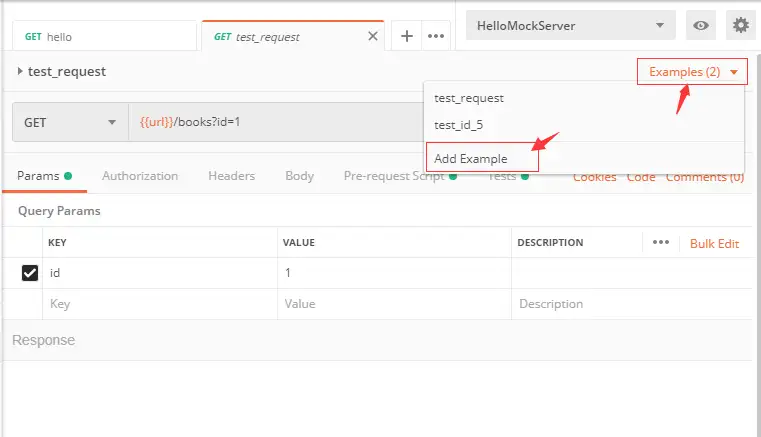This screenshot has height=437, width=761.
Task: Uncheck the id query parameter checkbox
Action: pos(30,273)
